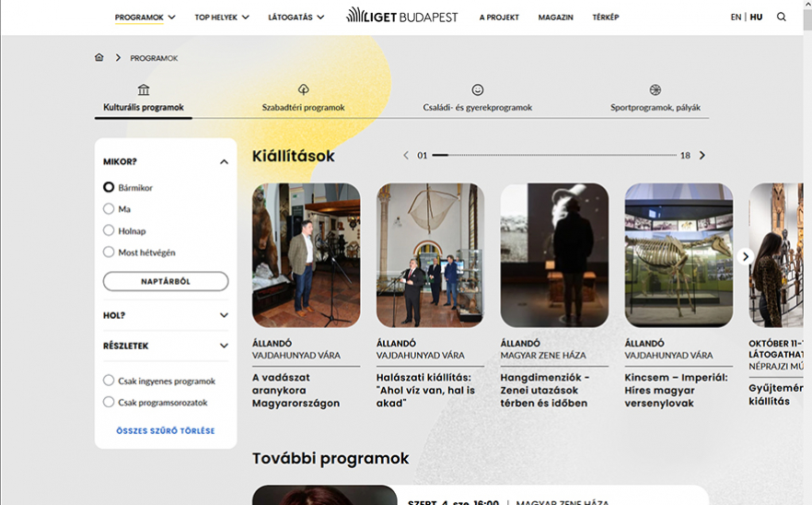Open MAGAZIN menu item
The width and height of the screenshot is (812, 505).
click(x=556, y=18)
